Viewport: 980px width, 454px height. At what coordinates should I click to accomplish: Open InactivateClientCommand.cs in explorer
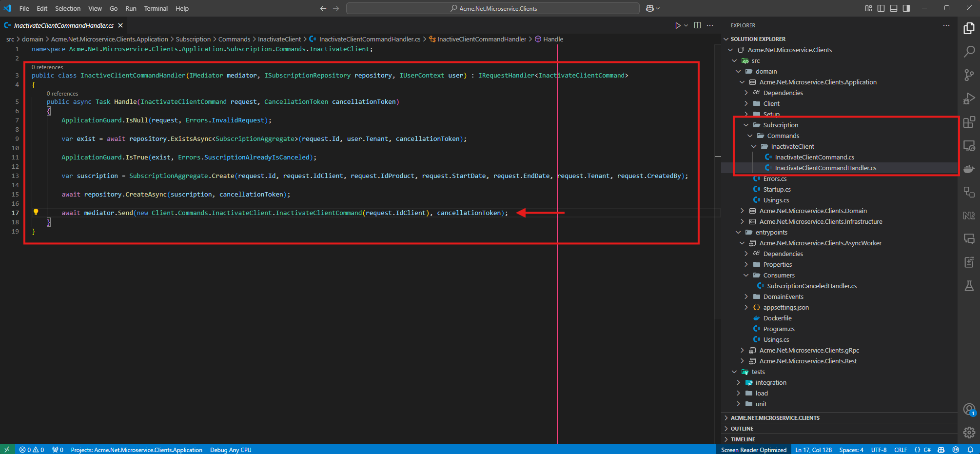coord(814,157)
